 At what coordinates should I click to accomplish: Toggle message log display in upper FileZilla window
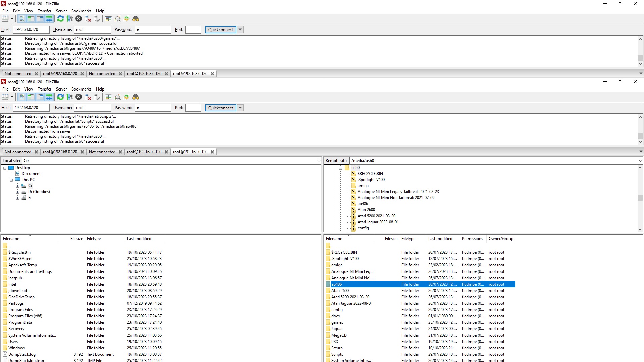pyautogui.click(x=22, y=19)
